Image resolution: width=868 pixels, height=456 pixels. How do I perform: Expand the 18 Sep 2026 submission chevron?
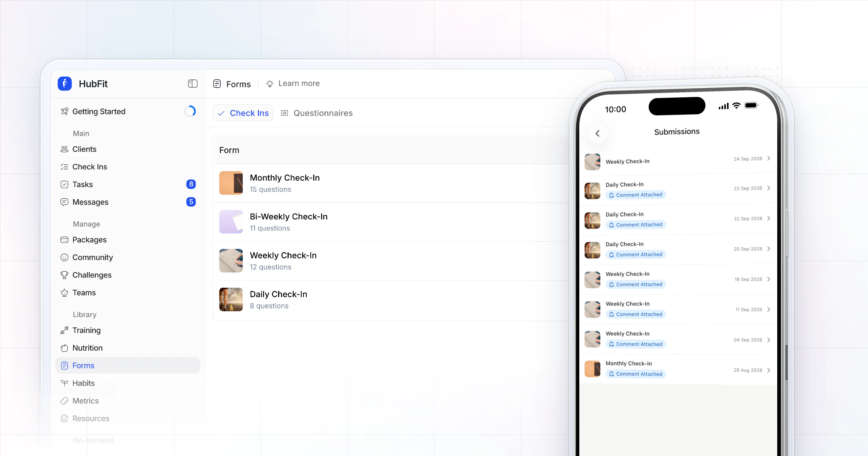769,279
